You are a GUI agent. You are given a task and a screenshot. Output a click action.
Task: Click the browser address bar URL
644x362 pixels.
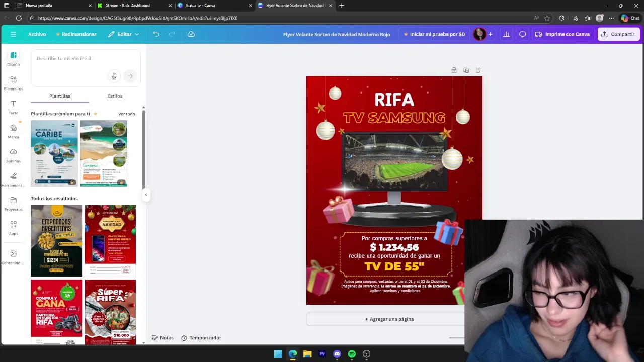pyautogui.click(x=137, y=18)
